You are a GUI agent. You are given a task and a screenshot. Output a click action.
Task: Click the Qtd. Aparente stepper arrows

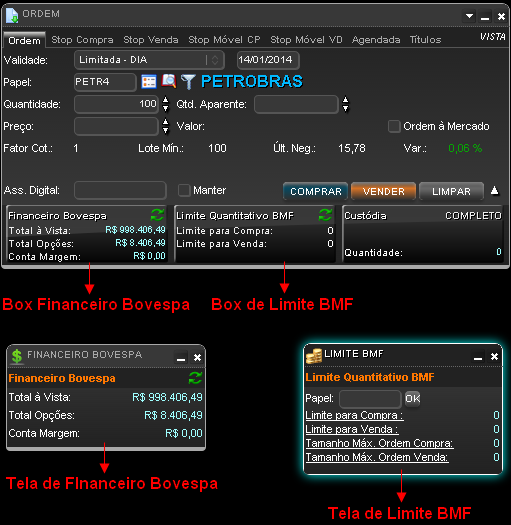point(346,104)
